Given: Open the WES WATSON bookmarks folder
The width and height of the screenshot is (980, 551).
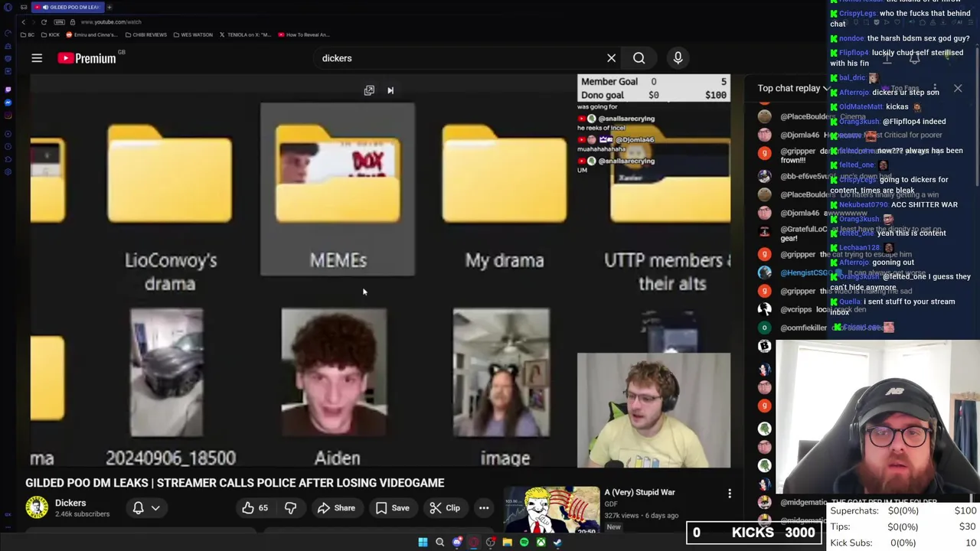Looking at the screenshot, I should tap(193, 34).
